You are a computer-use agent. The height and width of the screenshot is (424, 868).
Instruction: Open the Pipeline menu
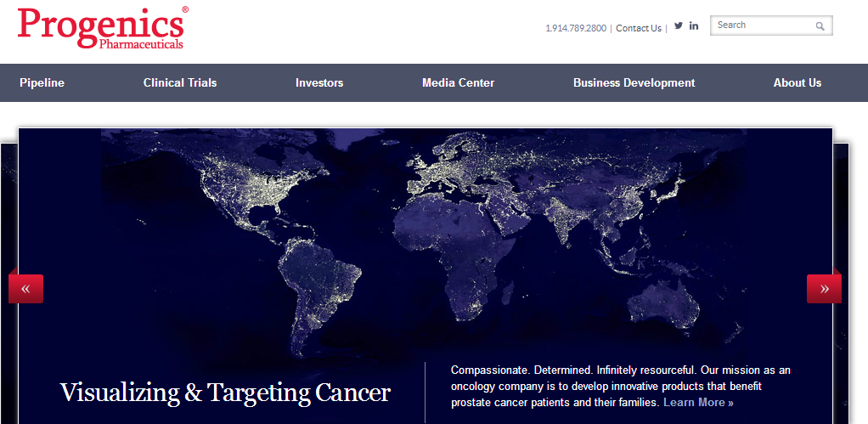42,83
